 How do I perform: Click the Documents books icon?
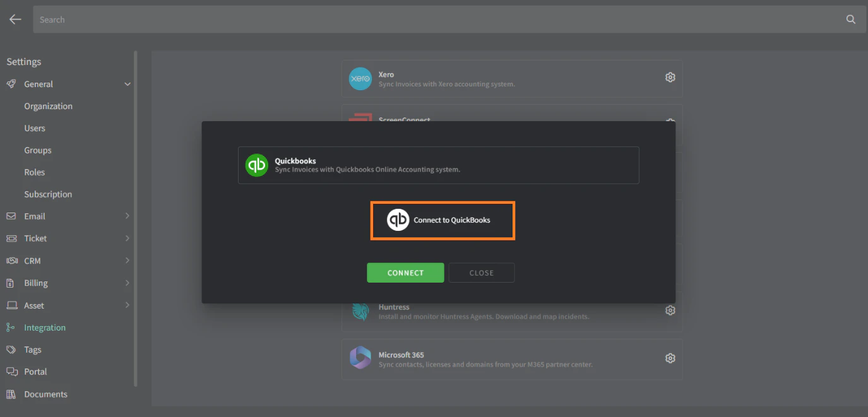[11, 394]
